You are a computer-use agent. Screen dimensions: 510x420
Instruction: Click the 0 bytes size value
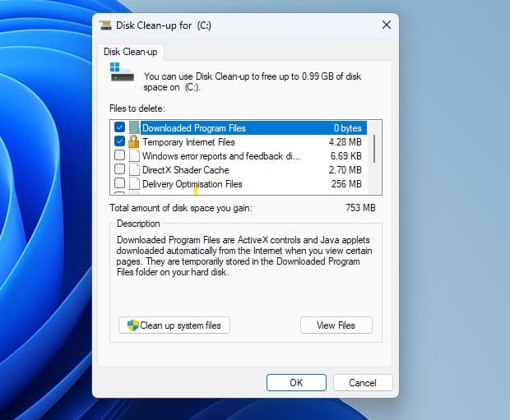pos(348,128)
